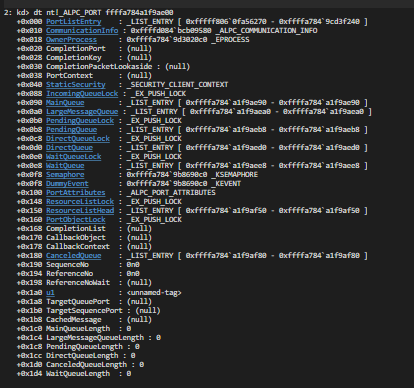This screenshot has width=414, height=388.
Task: Click the WaitQueue link
Action: point(65,166)
